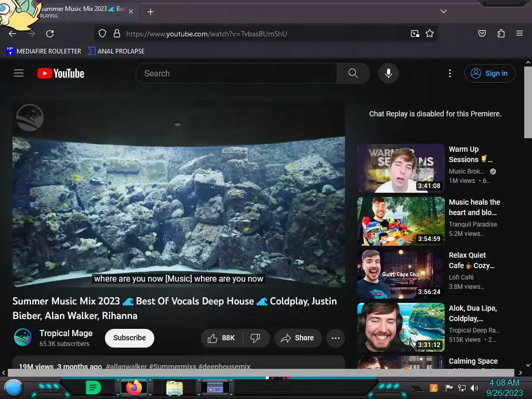532x399 pixels.
Task: Go back using the browser back arrow
Action: [12, 34]
